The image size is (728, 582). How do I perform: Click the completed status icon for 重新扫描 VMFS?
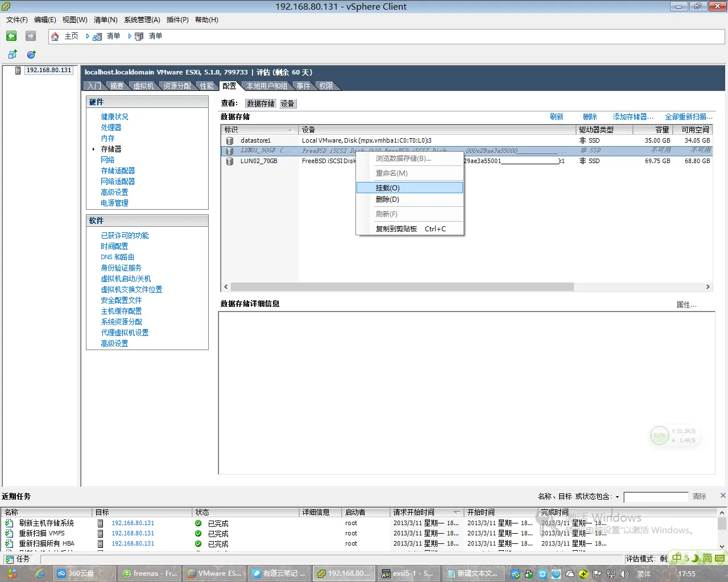[x=198, y=534]
